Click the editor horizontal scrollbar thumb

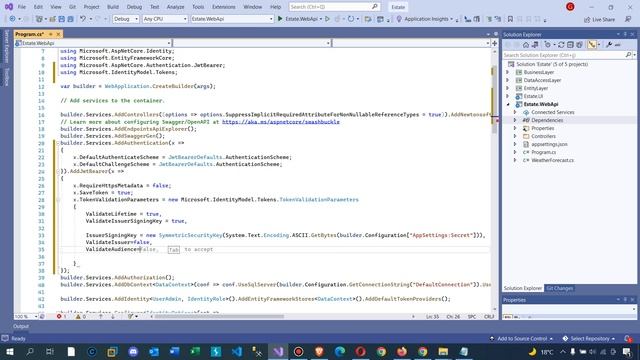[x=219, y=316]
